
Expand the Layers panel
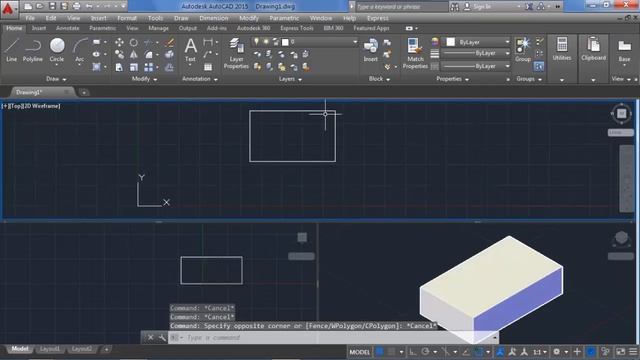pyautogui.click(x=290, y=79)
